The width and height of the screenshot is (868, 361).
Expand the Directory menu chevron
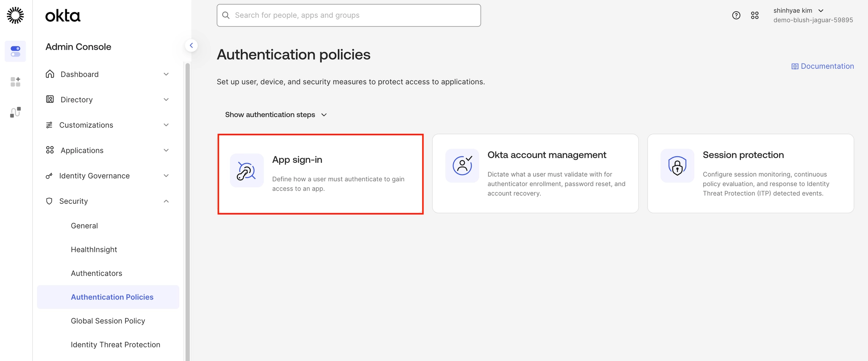166,100
